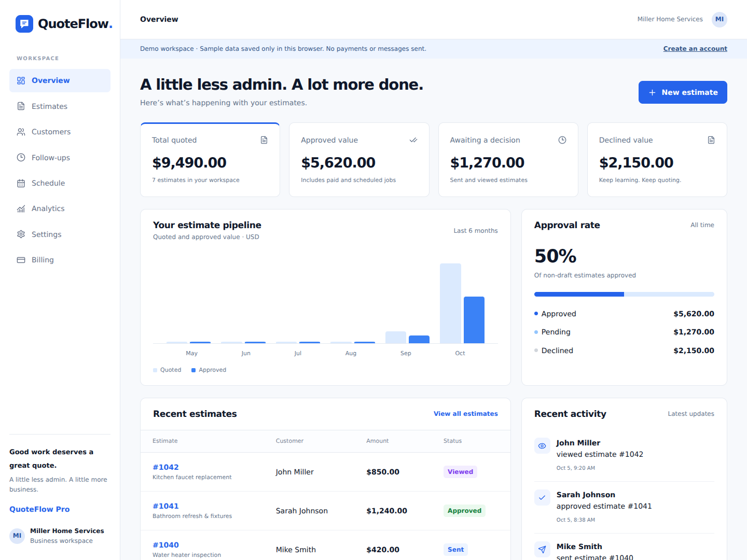
Task: Click the checkmark icon beside Sarah Johnson activity
Action: 542,498
